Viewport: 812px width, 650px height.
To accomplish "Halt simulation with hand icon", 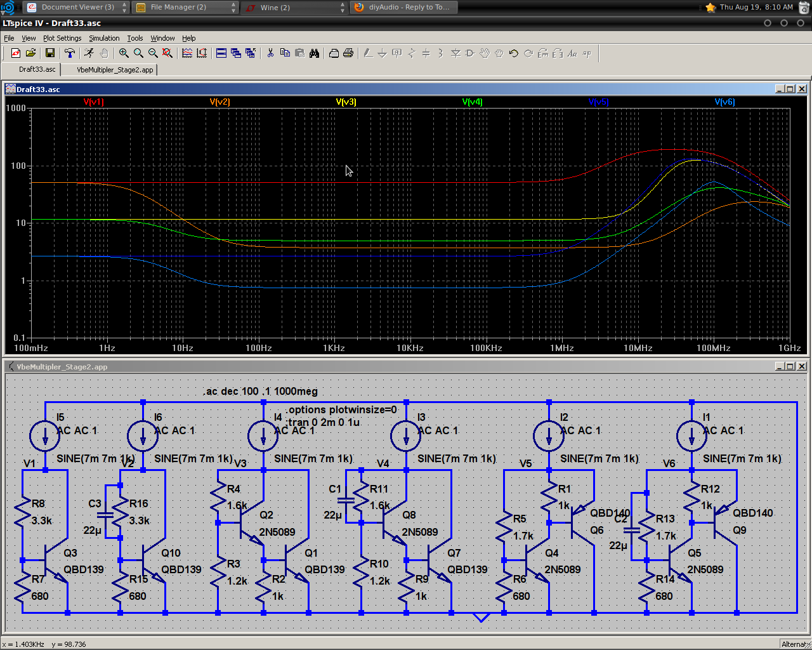I will click(104, 53).
